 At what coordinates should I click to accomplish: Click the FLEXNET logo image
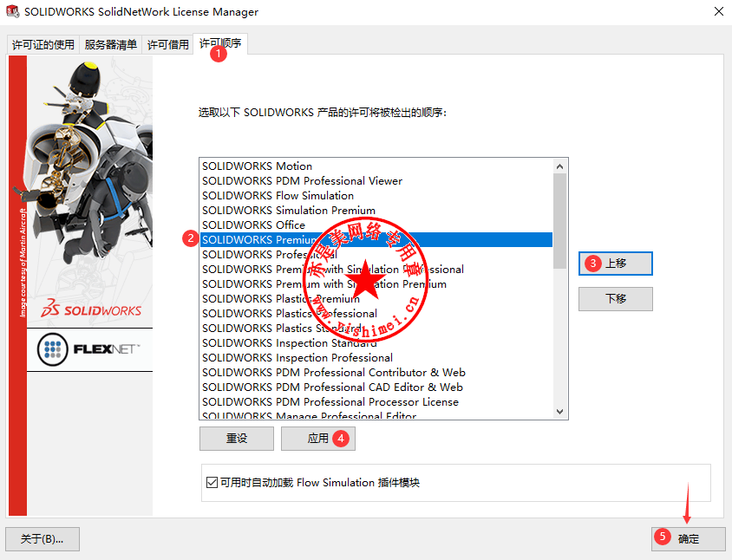coord(89,349)
